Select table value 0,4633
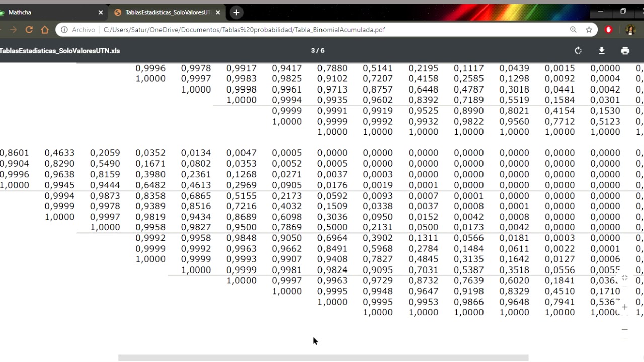Image resolution: width=644 pixels, height=362 pixels. click(59, 153)
